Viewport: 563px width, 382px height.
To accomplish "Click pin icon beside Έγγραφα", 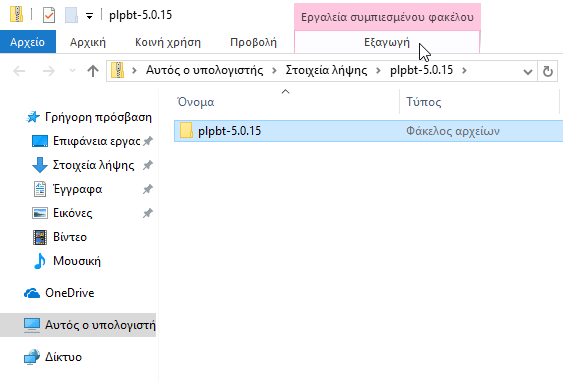I will 148,189.
